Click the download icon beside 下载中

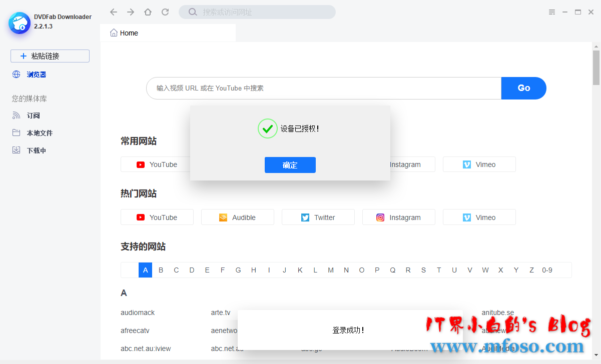click(17, 150)
